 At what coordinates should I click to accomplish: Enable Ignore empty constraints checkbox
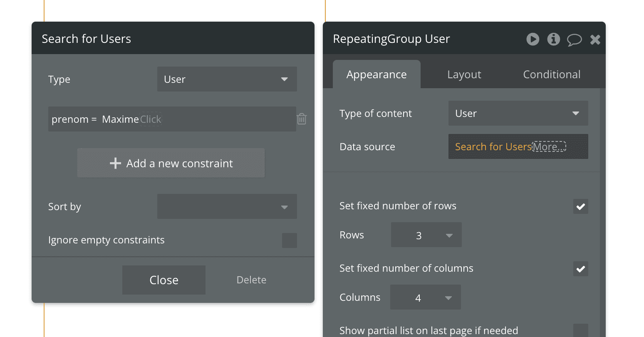point(289,240)
